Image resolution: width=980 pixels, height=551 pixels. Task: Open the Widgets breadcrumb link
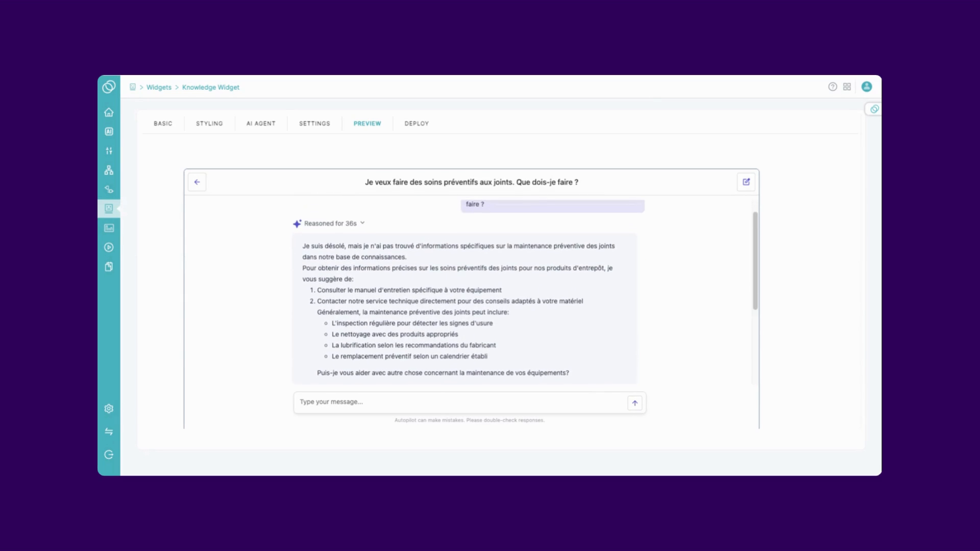coord(158,87)
